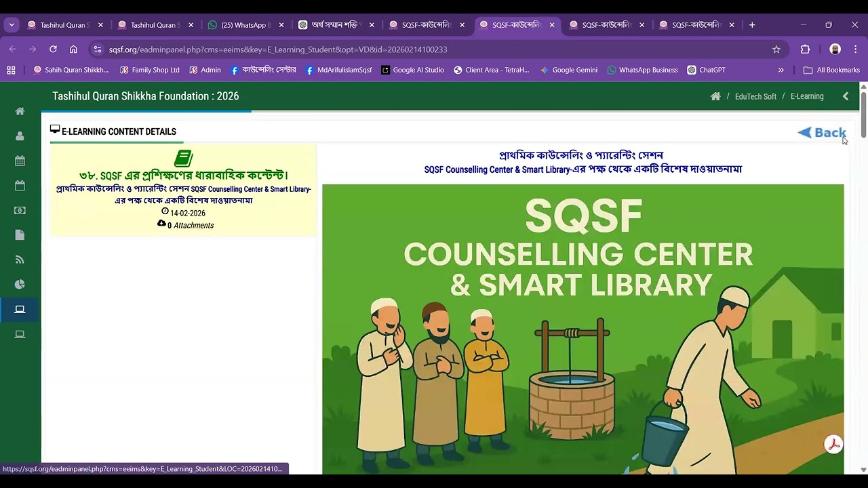
Task: Click the floating PDF icon
Action: tap(833, 445)
